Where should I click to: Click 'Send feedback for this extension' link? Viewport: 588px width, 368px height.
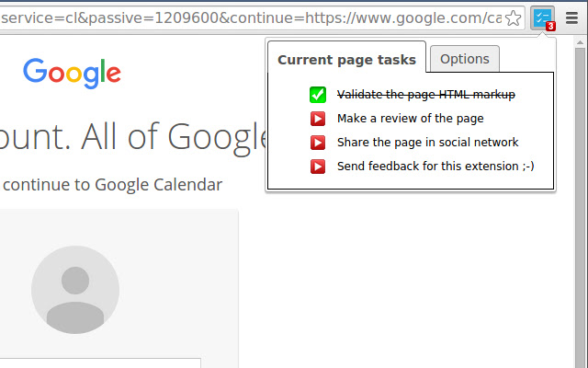coord(435,166)
